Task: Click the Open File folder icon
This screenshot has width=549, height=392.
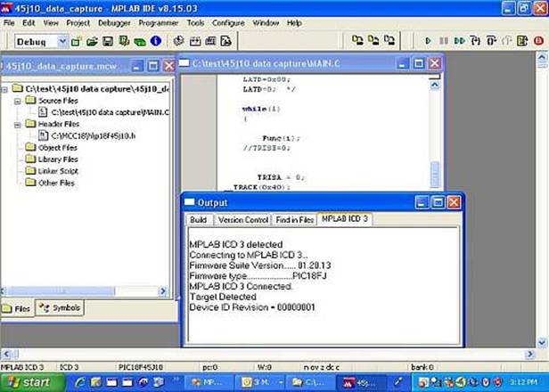Action: pyautogui.click(x=92, y=41)
